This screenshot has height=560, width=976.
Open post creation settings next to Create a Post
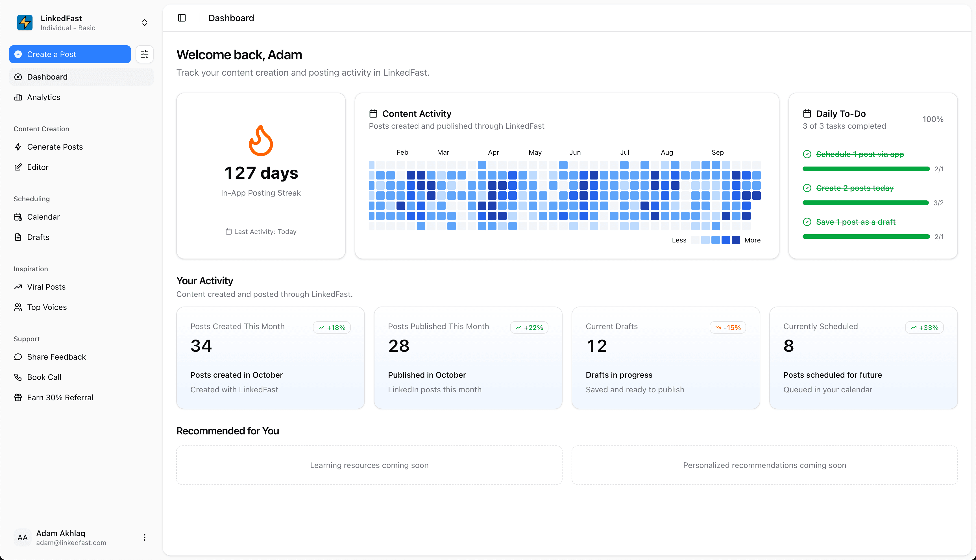coord(145,54)
